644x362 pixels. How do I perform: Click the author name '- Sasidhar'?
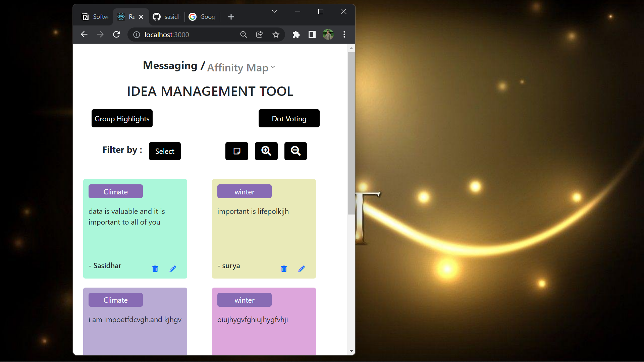click(105, 265)
